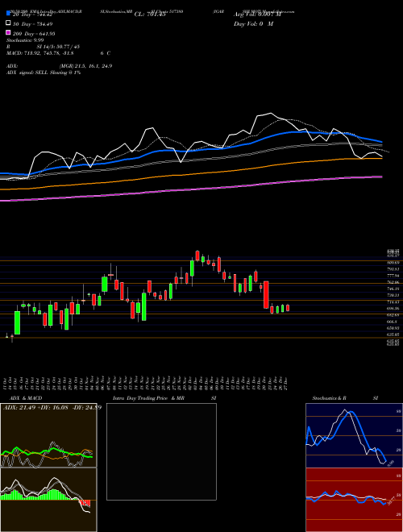The image size is (403, 532).
Task: Click the 'Stochastics & RSI' panel title
Action: pyautogui.click(x=345, y=398)
